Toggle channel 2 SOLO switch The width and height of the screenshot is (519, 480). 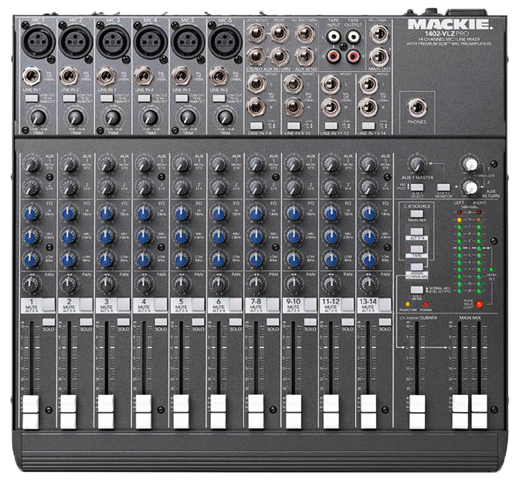coord(86,322)
